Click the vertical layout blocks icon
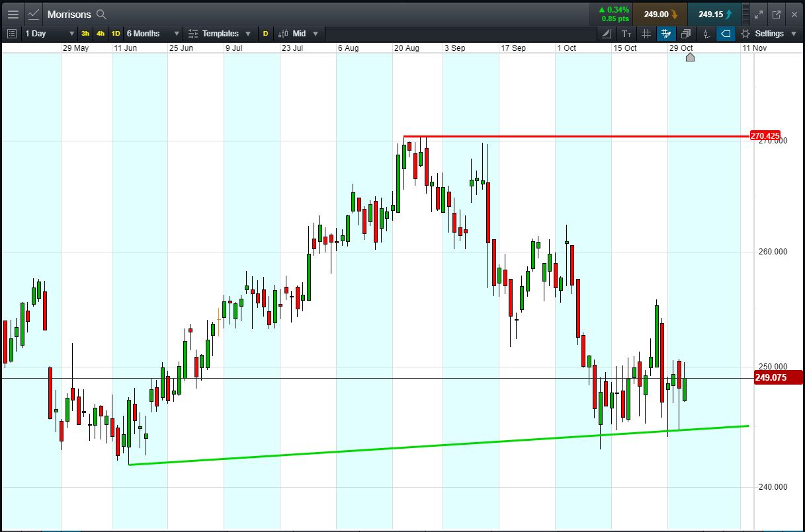Screen dimensions: 805x532 coord(746,14)
